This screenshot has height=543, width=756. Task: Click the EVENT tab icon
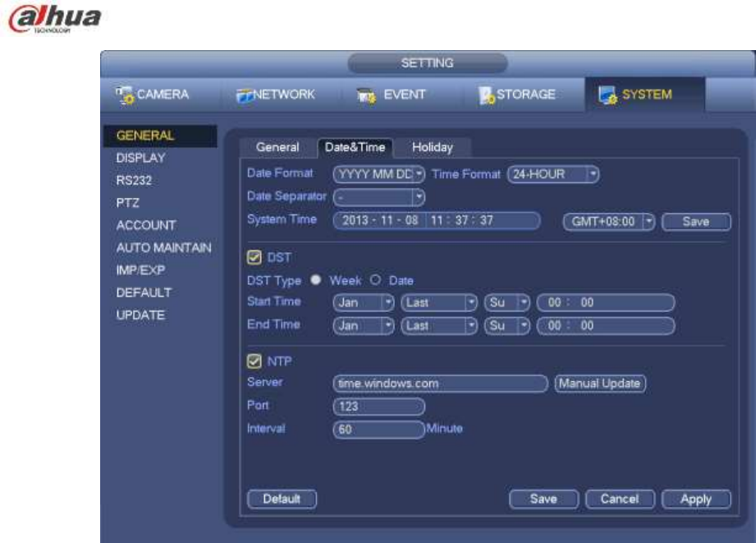[366, 95]
